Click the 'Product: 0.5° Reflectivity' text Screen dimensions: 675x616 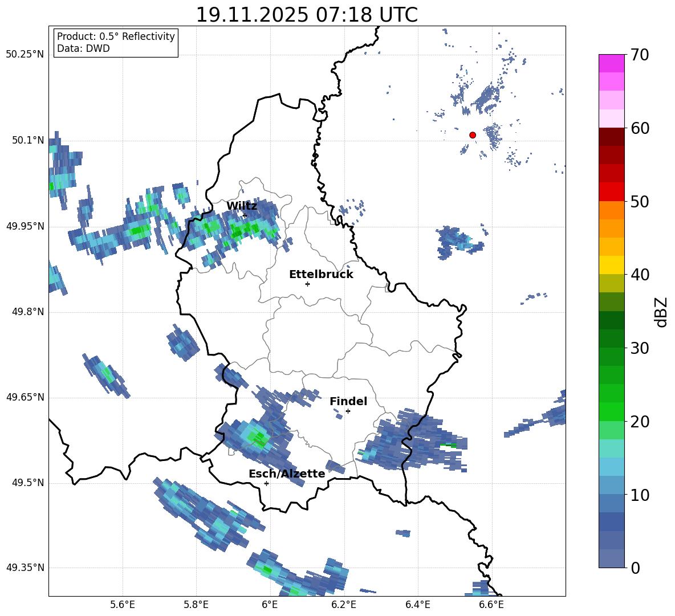click(x=116, y=36)
